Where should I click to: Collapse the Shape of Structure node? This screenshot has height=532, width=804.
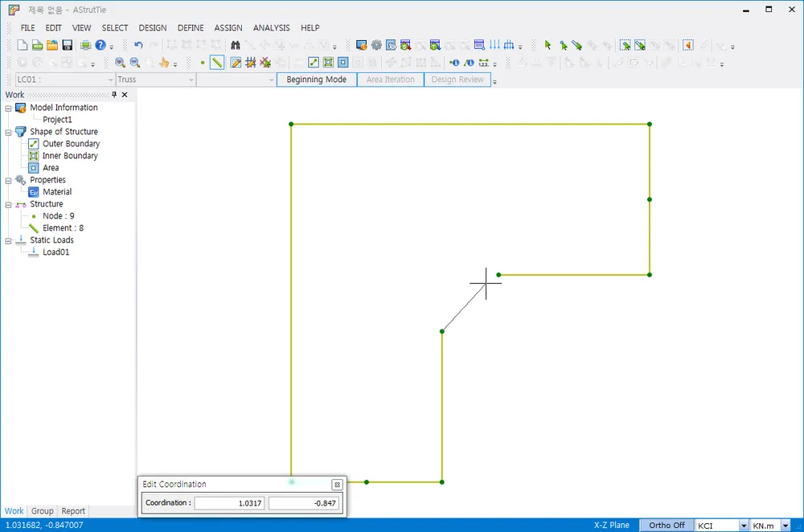point(8,133)
